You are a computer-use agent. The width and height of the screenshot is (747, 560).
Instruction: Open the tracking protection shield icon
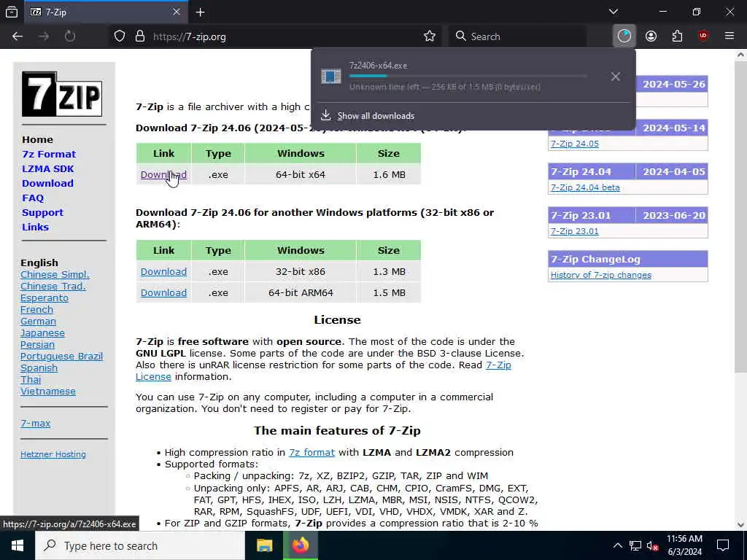click(120, 36)
